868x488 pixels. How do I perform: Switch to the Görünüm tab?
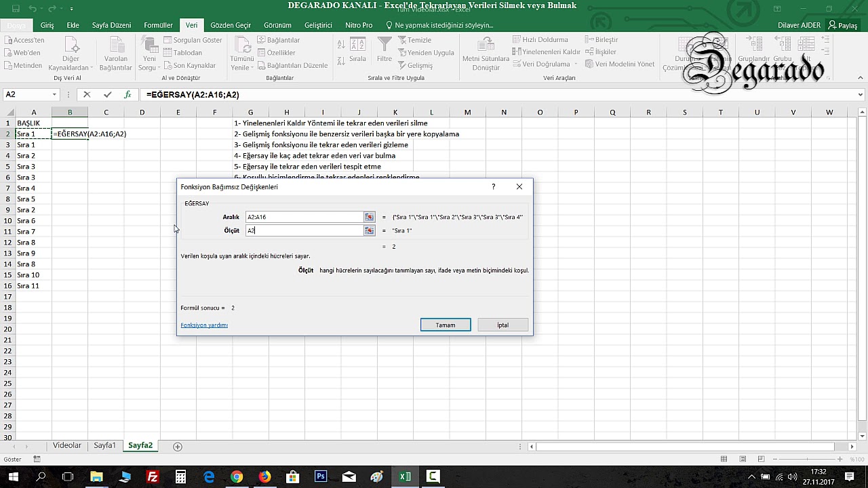(277, 25)
